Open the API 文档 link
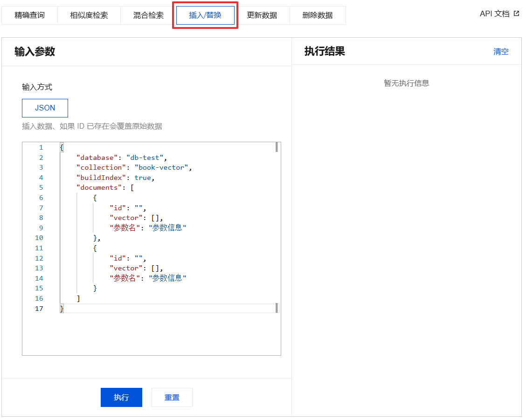This screenshot has width=526, height=420. click(494, 14)
